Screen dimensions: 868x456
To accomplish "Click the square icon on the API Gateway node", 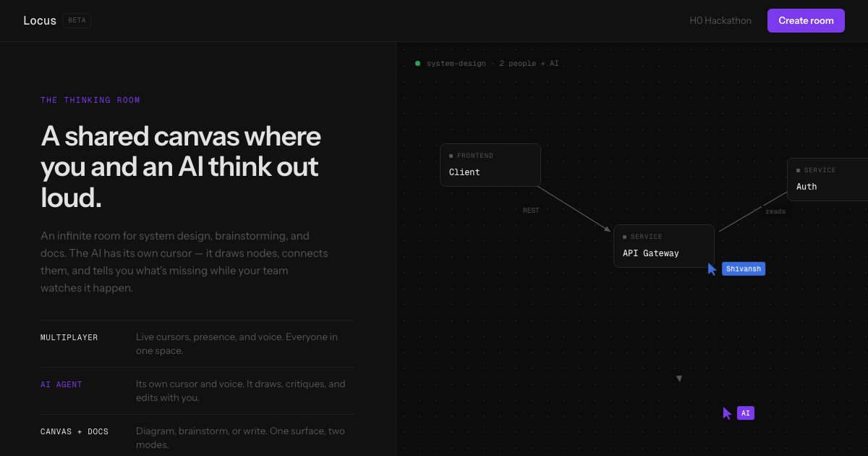I will point(625,237).
